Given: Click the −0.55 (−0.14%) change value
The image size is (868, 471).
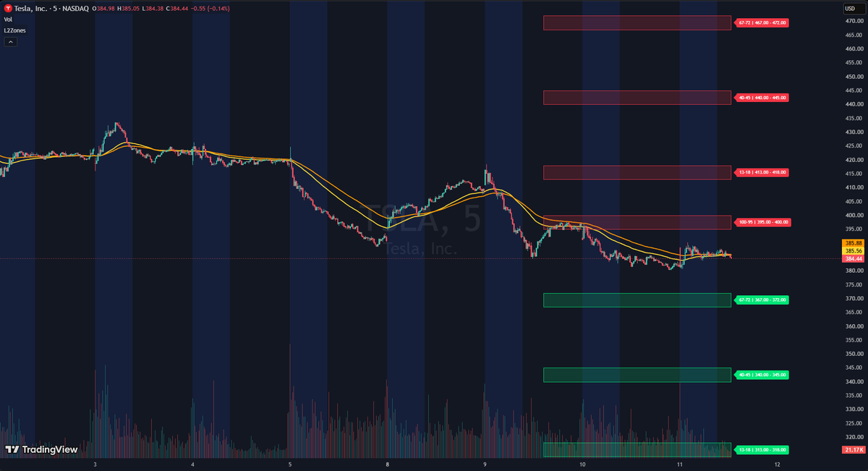Looking at the screenshot, I should click(209, 8).
